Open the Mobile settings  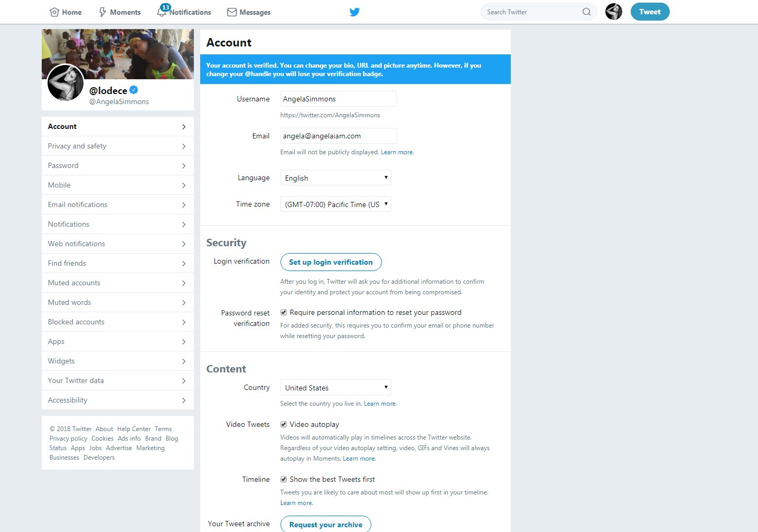(118, 185)
